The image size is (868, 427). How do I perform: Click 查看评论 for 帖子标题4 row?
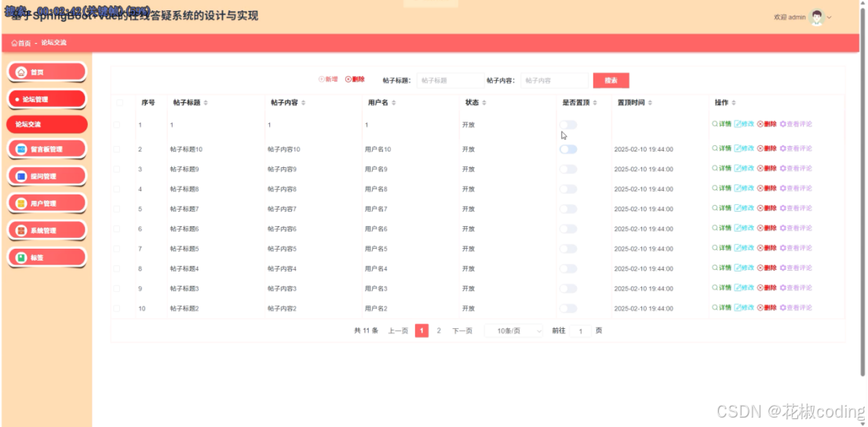coord(796,268)
